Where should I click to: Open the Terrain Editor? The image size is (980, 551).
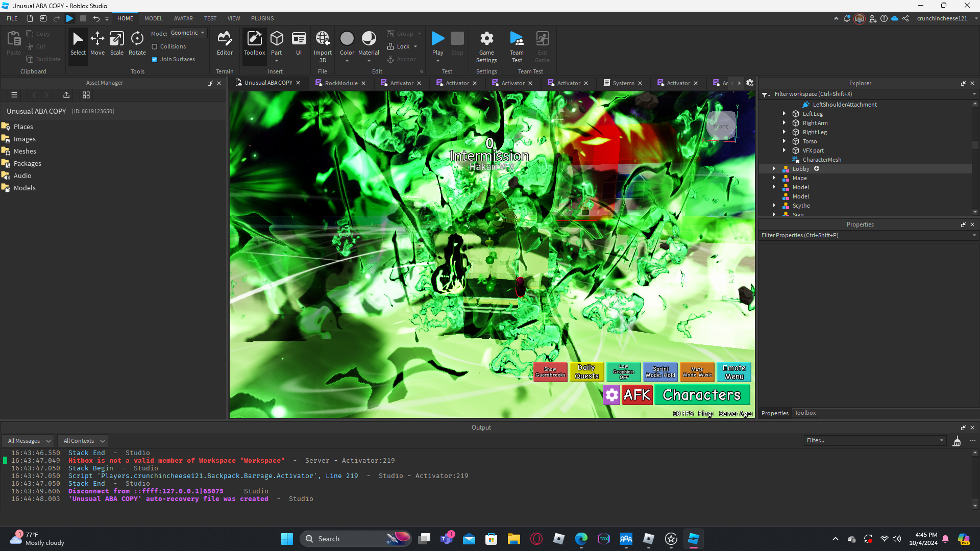[x=225, y=43]
